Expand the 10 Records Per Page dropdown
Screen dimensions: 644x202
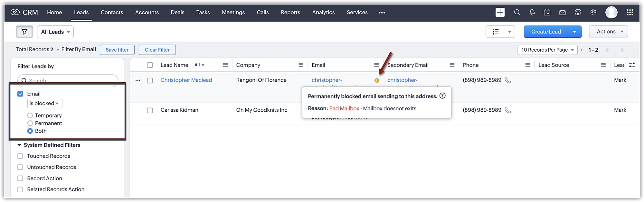(x=547, y=50)
